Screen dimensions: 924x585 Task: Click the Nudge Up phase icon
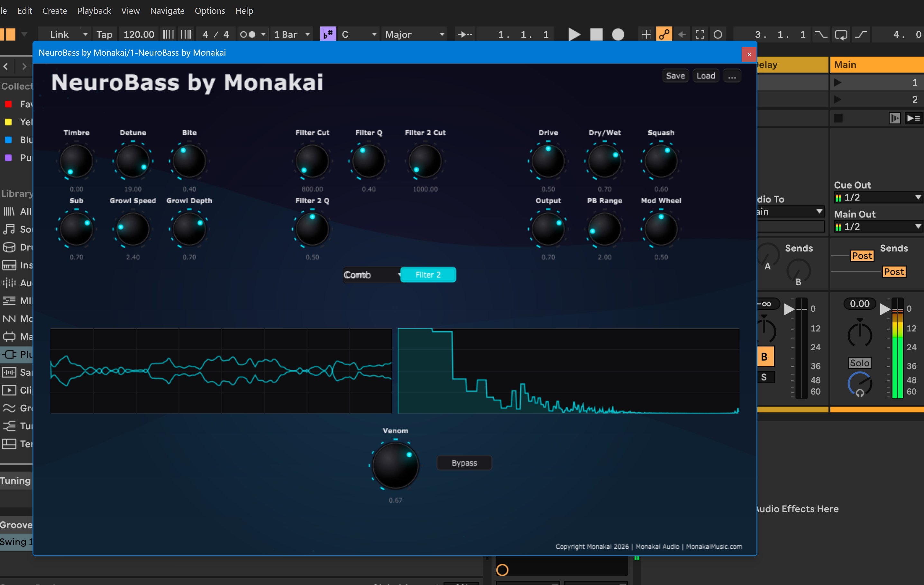[x=186, y=34]
